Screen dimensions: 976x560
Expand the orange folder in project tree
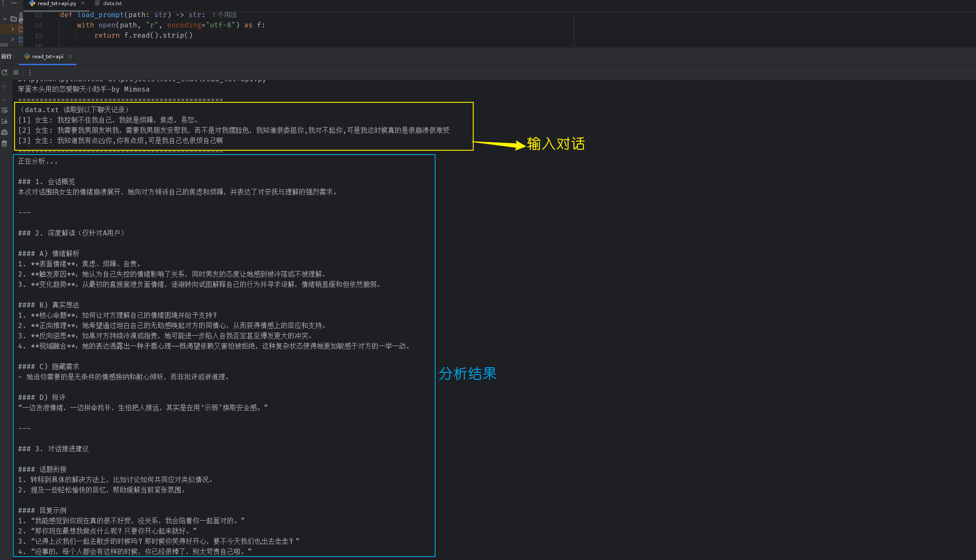click(x=13, y=29)
